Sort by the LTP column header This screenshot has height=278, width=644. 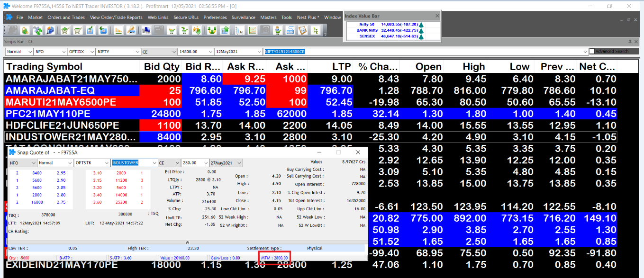point(330,67)
